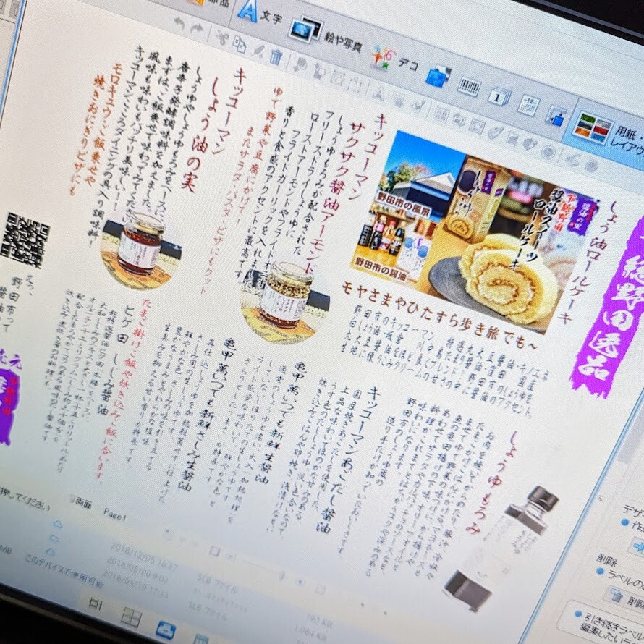Click the paste brush icon
The height and width of the screenshot is (644, 644).
coord(258,51)
